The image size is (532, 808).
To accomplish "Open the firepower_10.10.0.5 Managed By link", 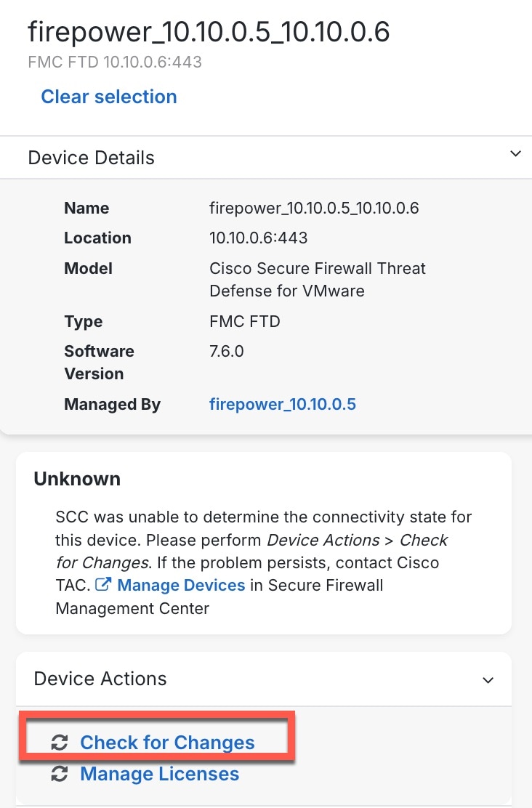I will [283, 404].
